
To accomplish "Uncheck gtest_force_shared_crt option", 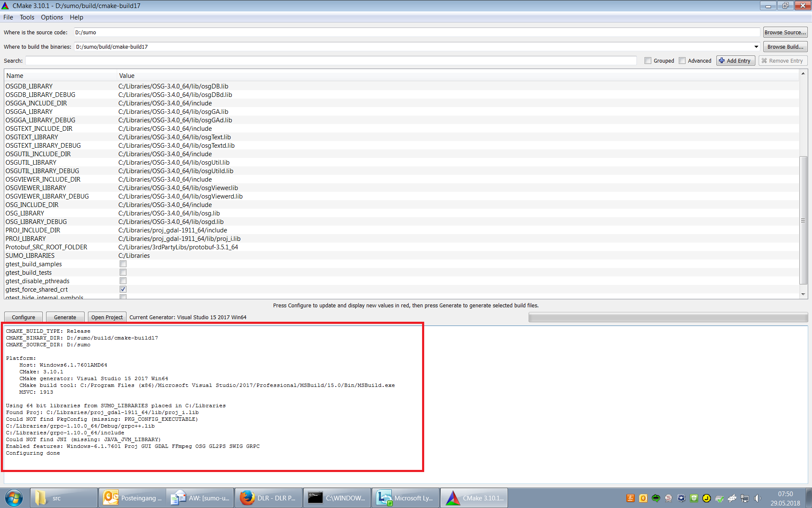I will pyautogui.click(x=123, y=289).
